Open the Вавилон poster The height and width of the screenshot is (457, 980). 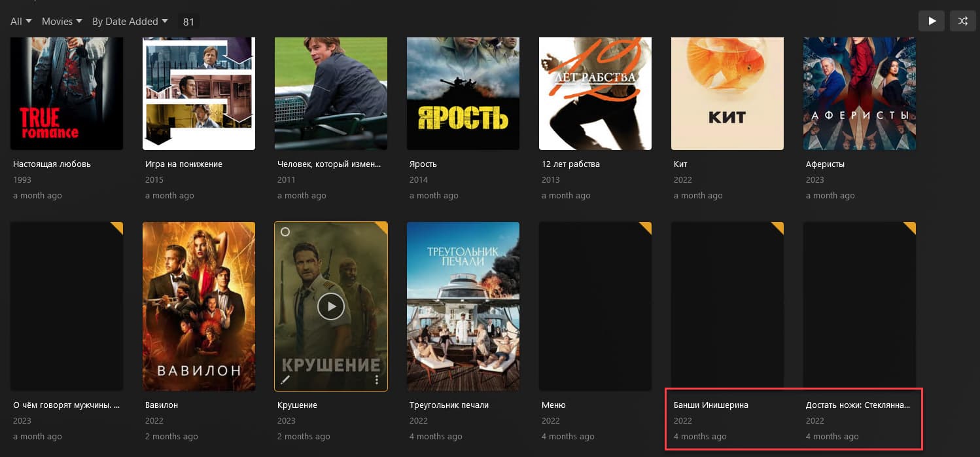(199, 306)
